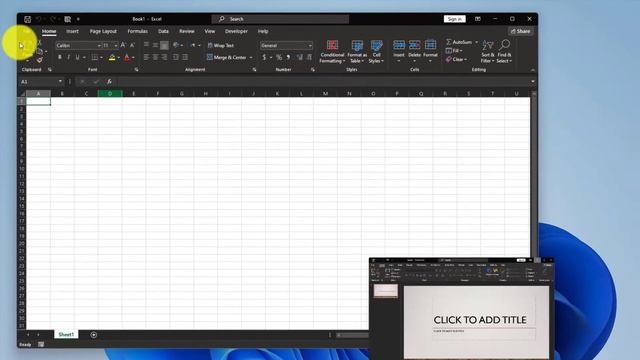The width and height of the screenshot is (640, 360).
Task: Open the Clear dropdown in Editing group
Action: click(x=456, y=60)
